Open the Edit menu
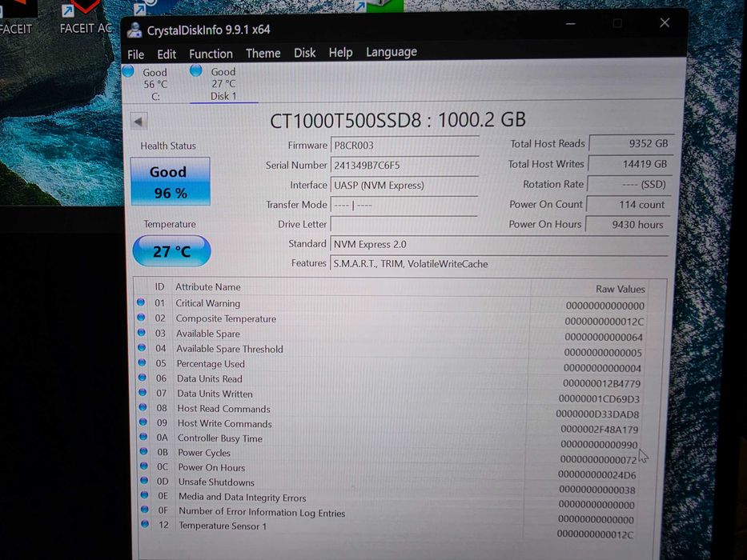The image size is (747, 560). (167, 54)
